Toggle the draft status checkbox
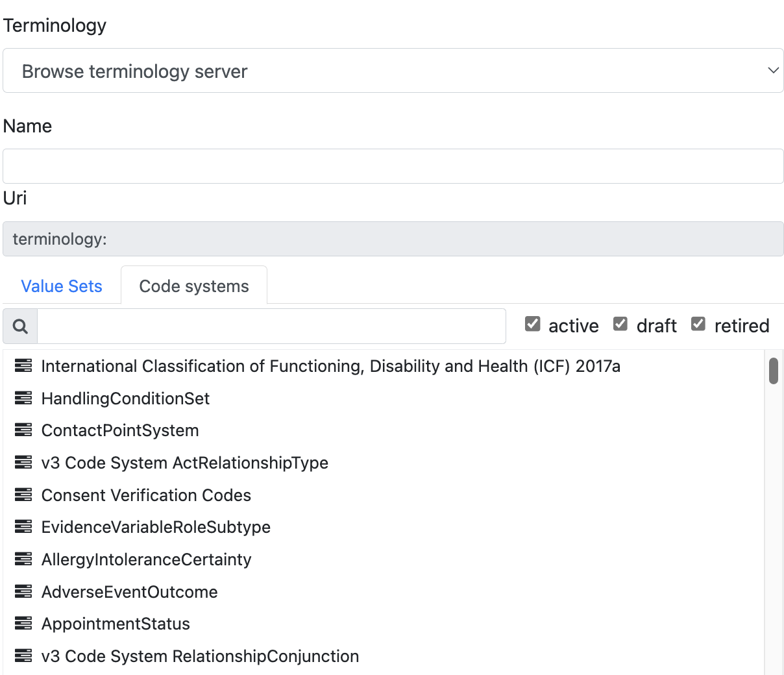 click(620, 324)
